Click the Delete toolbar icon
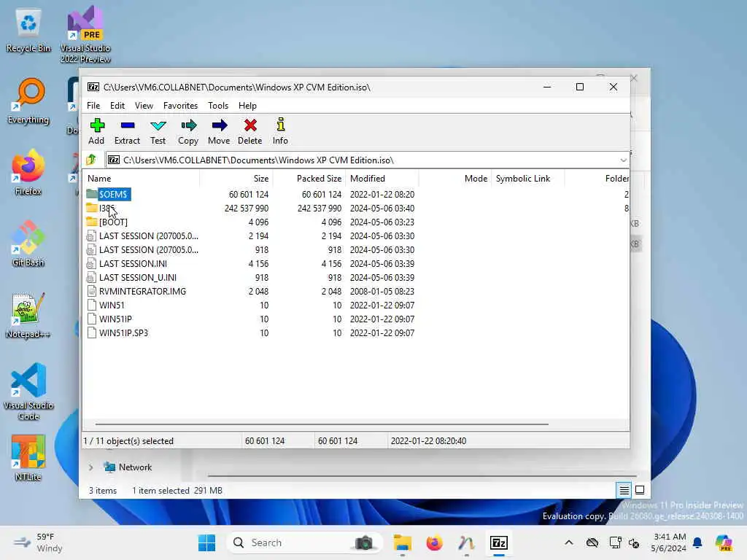 [x=250, y=131]
